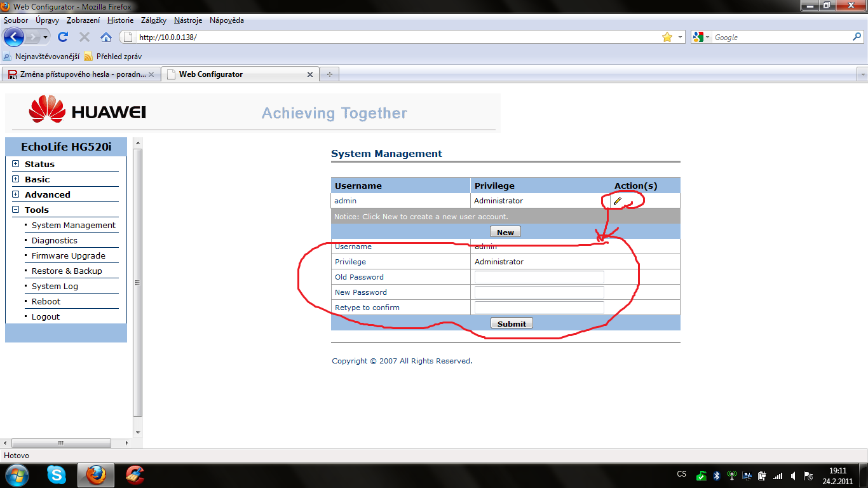
Task: Open the Google search engine selector
Action: (x=702, y=37)
